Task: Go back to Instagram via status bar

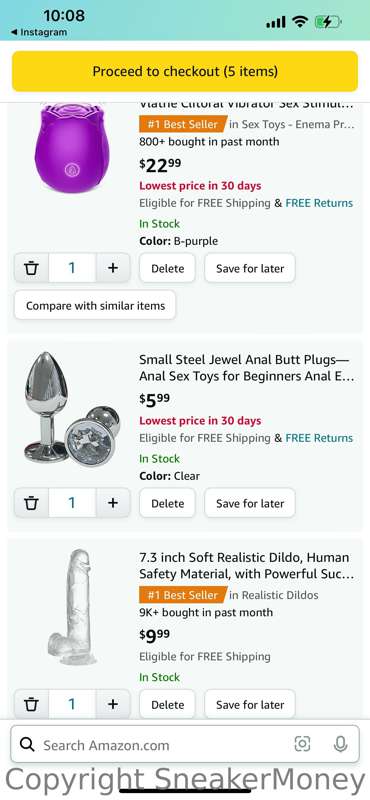Action: click(x=39, y=32)
